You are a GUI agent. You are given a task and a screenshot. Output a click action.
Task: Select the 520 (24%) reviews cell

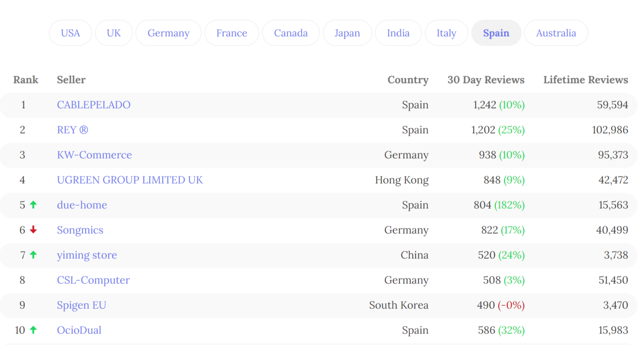(501, 255)
